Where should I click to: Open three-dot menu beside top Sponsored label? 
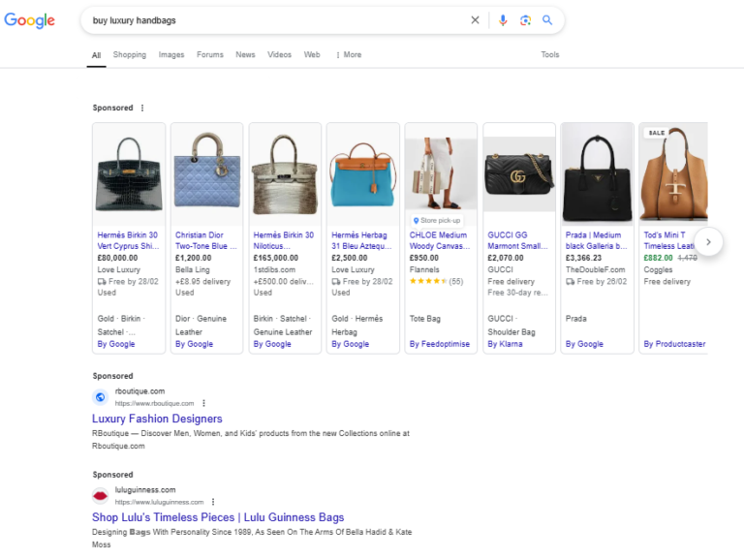(142, 108)
